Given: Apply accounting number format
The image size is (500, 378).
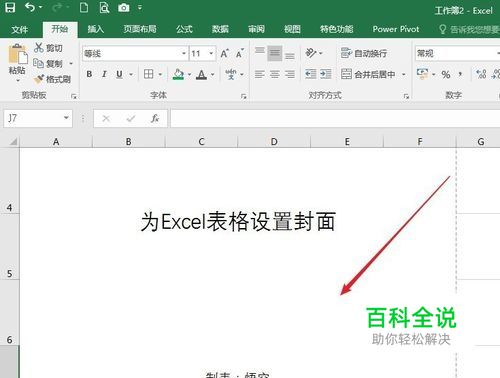Looking at the screenshot, I should [x=423, y=74].
